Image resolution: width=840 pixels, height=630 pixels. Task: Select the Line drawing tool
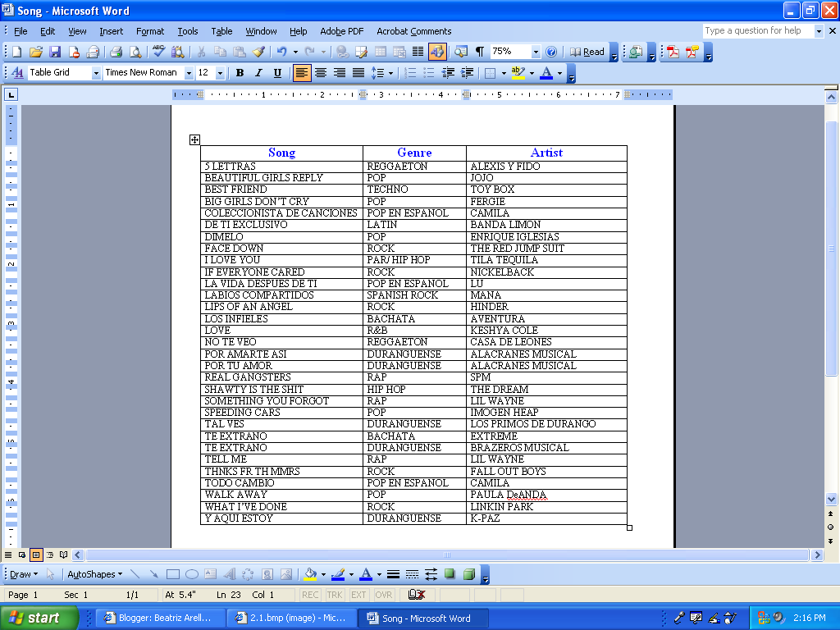[135, 574]
